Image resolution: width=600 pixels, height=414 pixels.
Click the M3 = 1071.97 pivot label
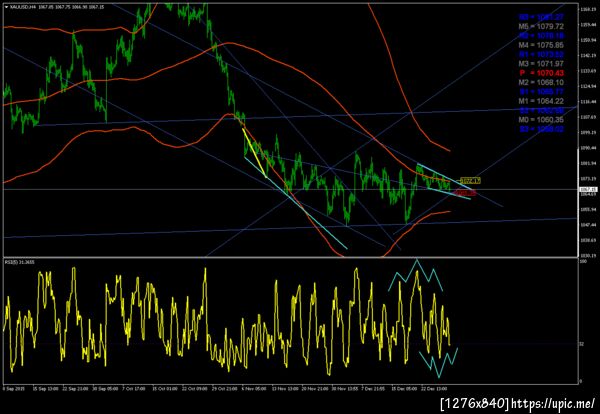[x=541, y=64]
